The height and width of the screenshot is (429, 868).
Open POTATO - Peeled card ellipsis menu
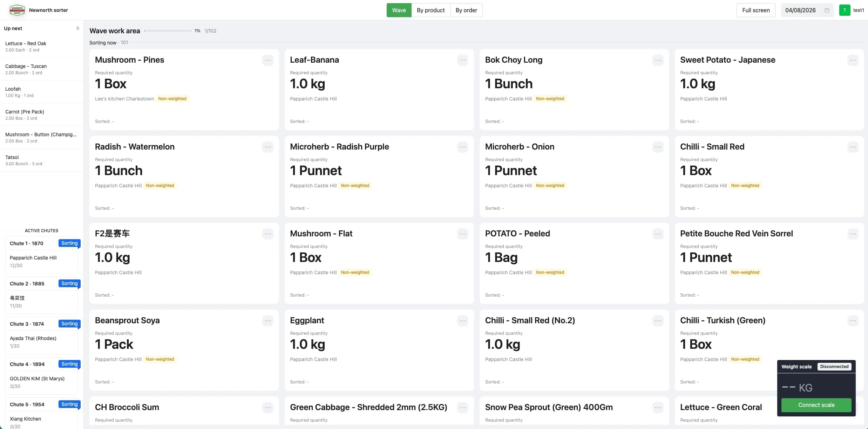click(x=658, y=234)
